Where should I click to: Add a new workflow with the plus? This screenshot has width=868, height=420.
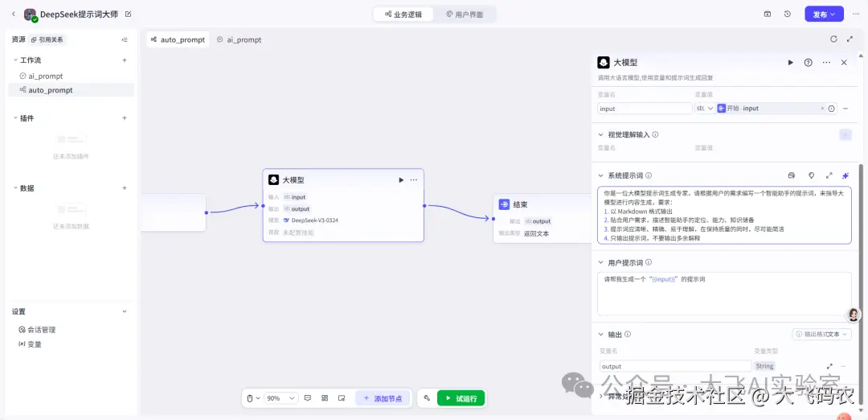(125, 60)
